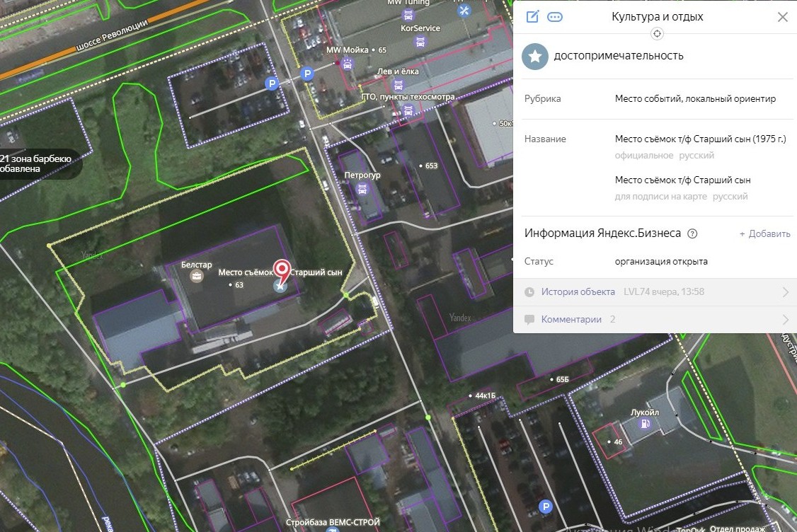Viewport: 797px width, 532px height.
Task: Center map on object with crosshair icon
Action: point(657,34)
